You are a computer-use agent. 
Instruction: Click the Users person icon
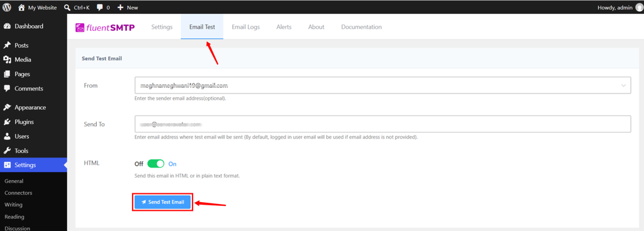pos(7,136)
